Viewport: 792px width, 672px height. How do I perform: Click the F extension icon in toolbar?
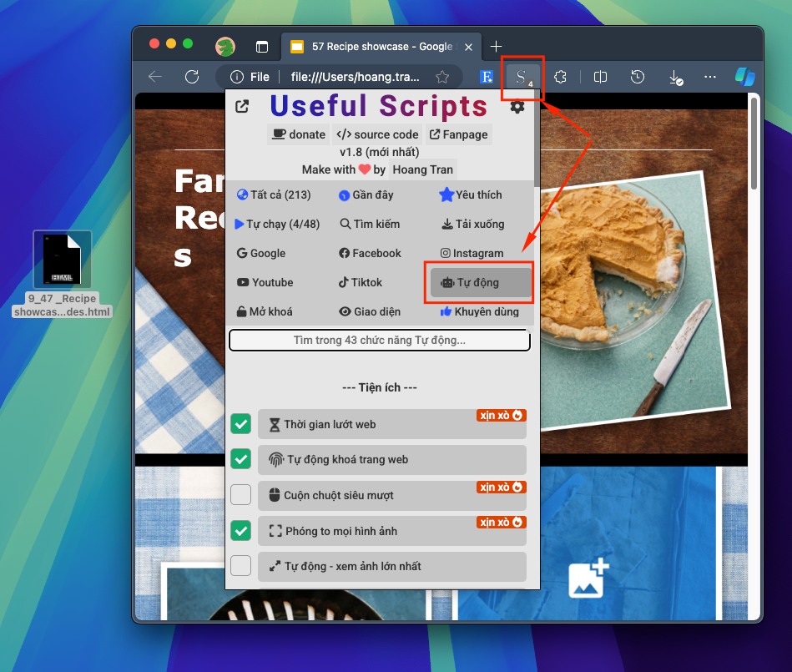pyautogui.click(x=487, y=77)
